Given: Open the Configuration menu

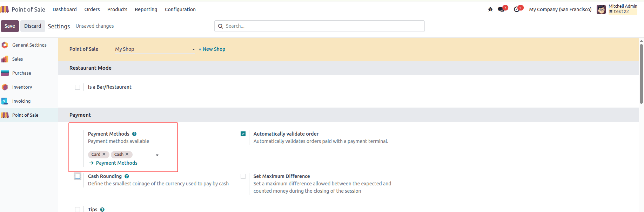Looking at the screenshot, I should coord(180,9).
